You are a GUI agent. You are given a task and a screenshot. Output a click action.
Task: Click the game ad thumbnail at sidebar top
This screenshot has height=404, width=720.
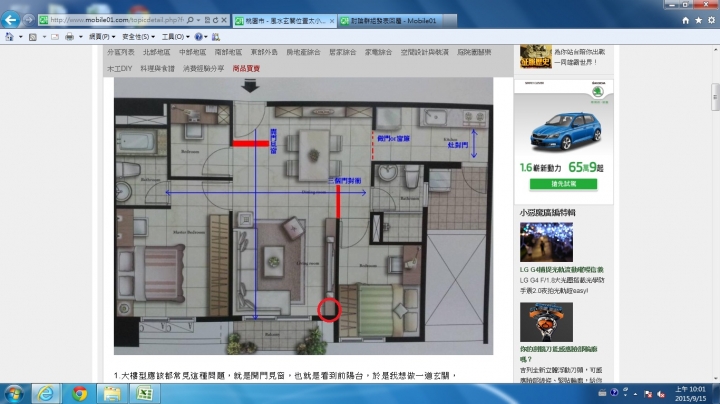pos(535,57)
